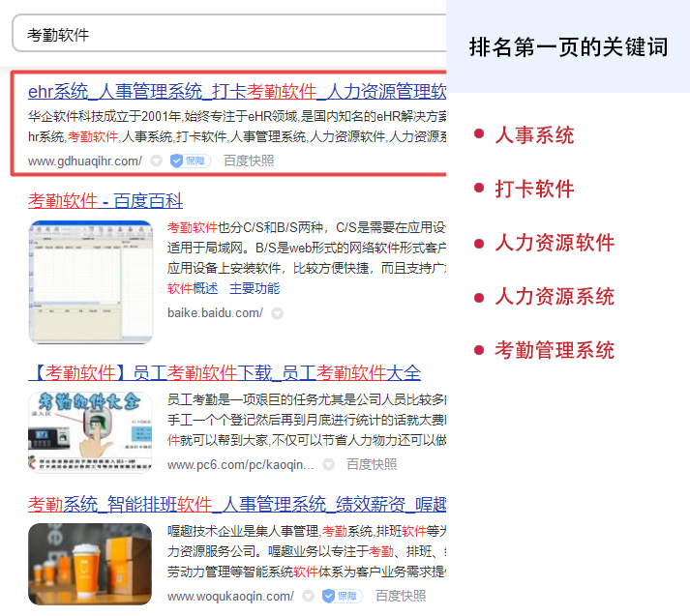The image size is (690, 616).
Task: Click the arrow icon beside the www.pc6.com URL
Action: pyautogui.click(x=328, y=464)
